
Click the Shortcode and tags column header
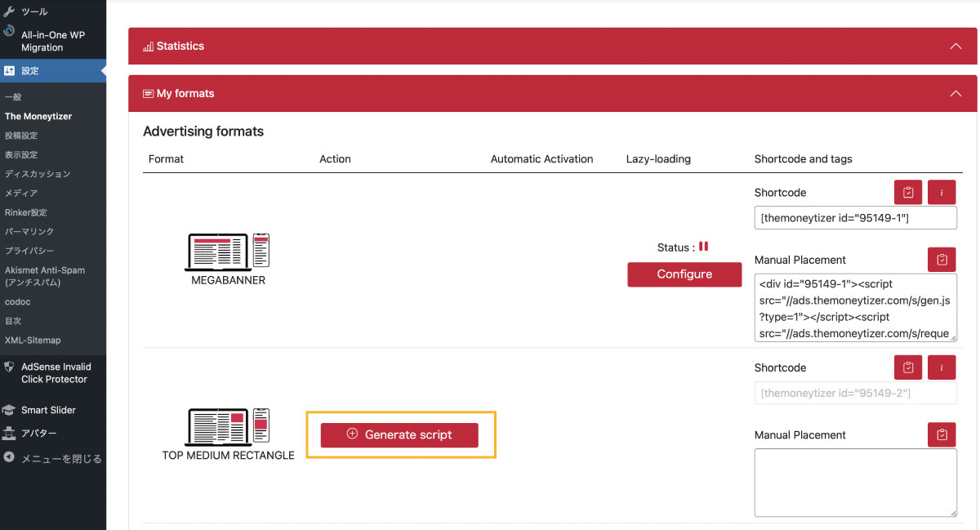(803, 159)
